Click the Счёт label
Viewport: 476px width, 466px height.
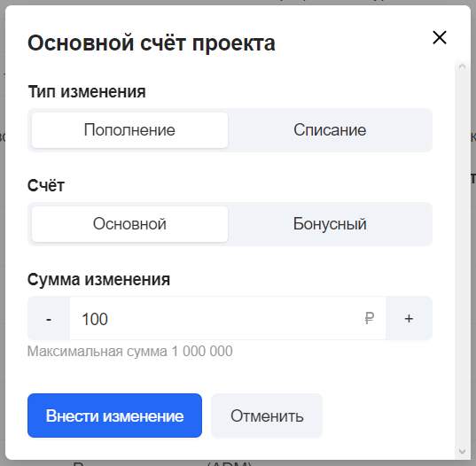pyautogui.click(x=46, y=185)
